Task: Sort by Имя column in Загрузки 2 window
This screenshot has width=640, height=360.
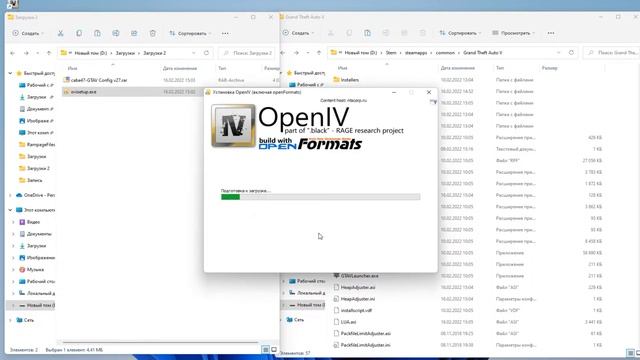Action: click(73, 68)
